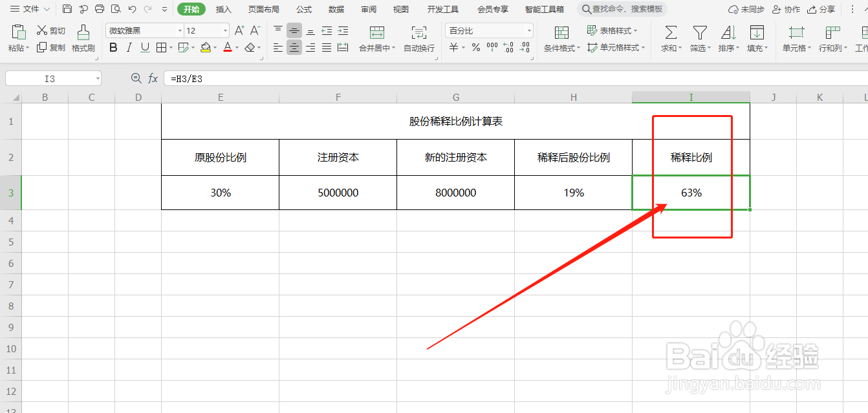Click the red font color swatch

point(228,47)
